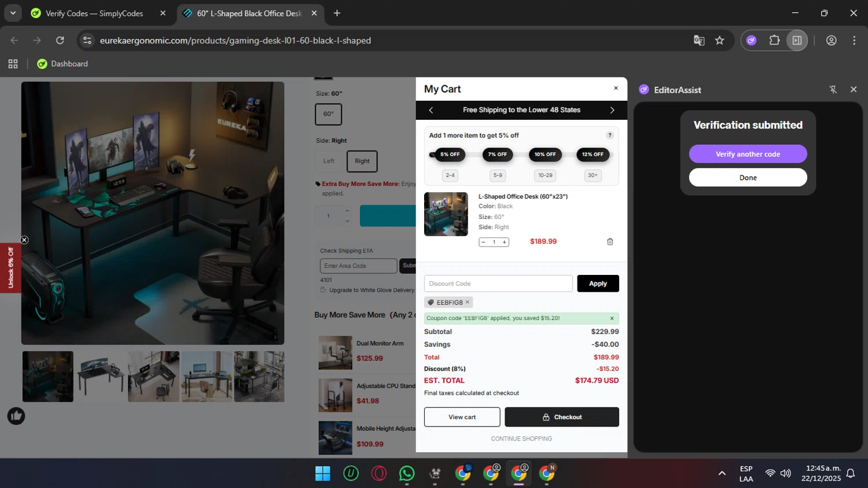Select the 12% OFF tier marker
This screenshot has width=868, height=488.
(593, 155)
